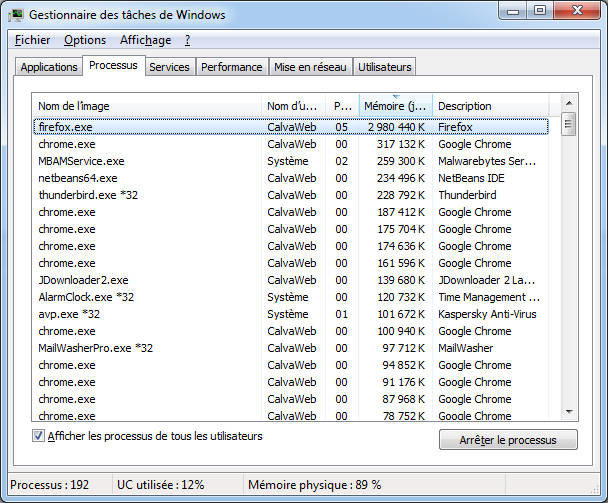Open the Fichier menu
Viewport: 608px width, 503px height.
click(x=33, y=40)
